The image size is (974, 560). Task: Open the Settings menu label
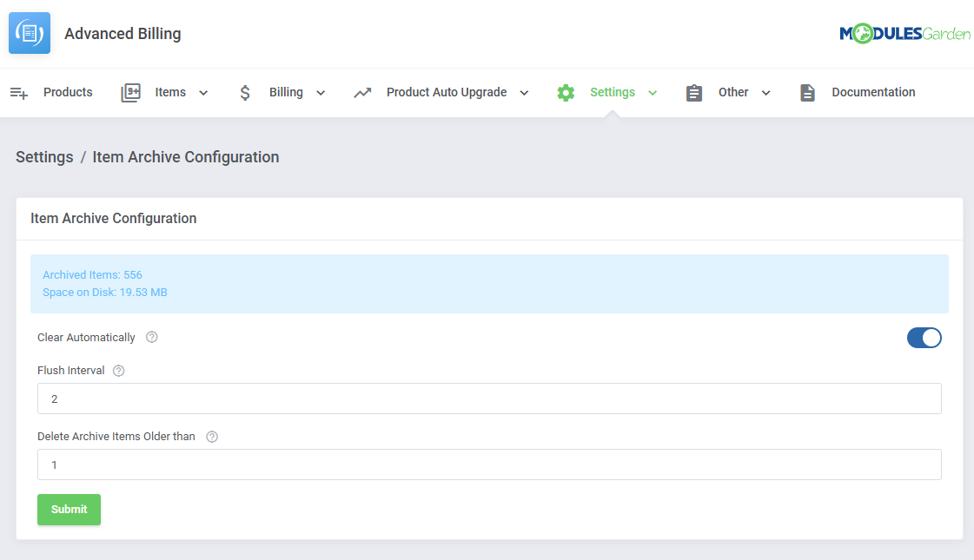(x=613, y=92)
